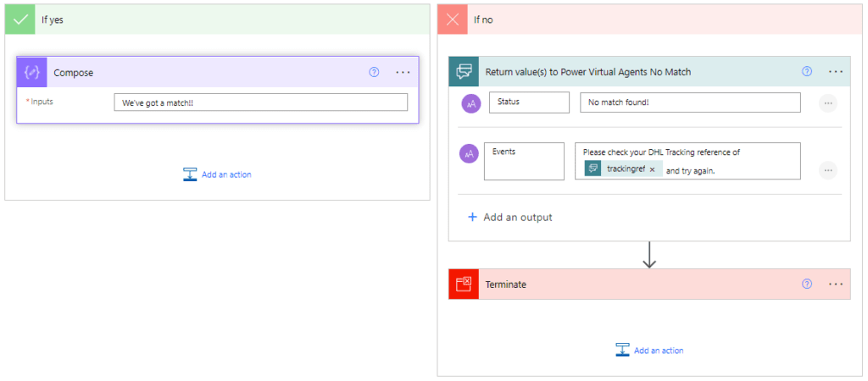Expand the Terminate action header

click(636, 284)
